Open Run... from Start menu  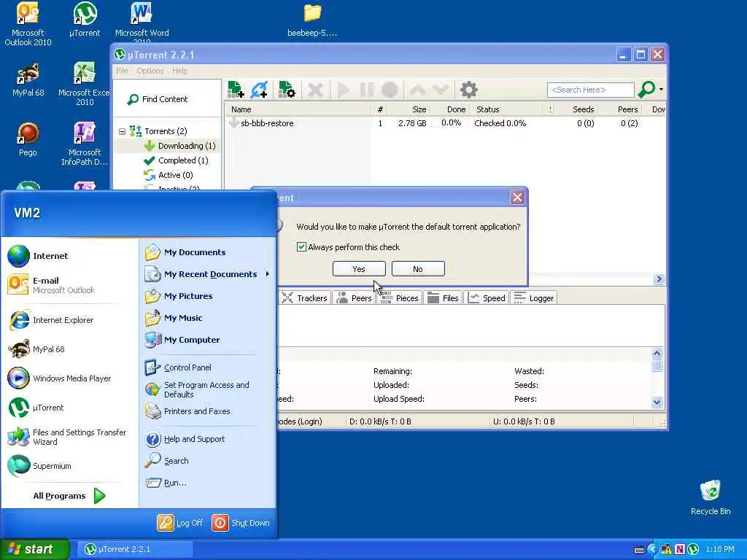pos(208,483)
